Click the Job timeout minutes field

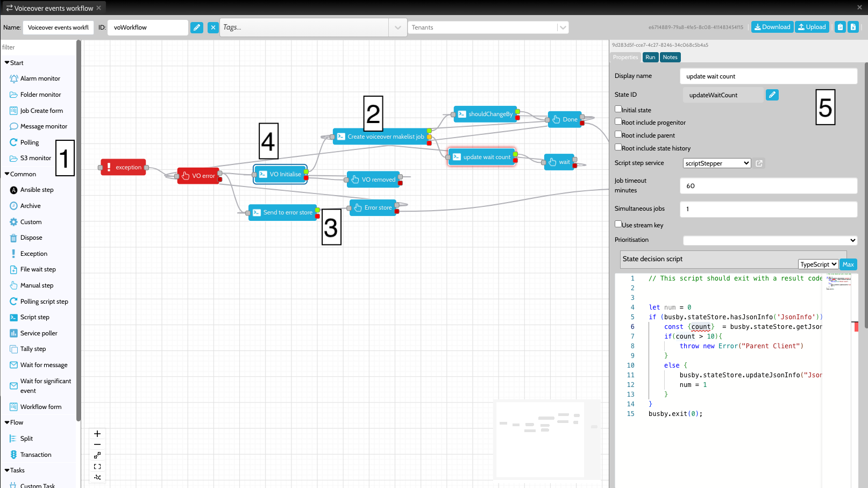click(769, 186)
